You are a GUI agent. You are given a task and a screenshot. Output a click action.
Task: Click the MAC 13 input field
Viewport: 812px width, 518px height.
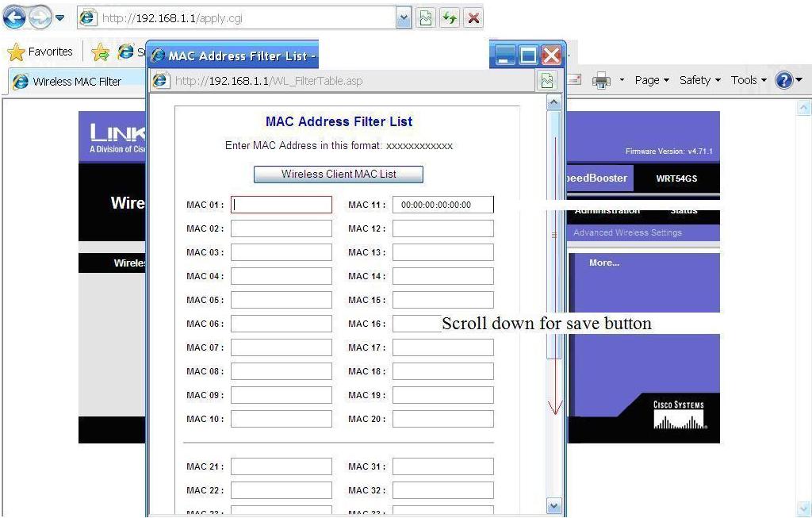click(443, 252)
